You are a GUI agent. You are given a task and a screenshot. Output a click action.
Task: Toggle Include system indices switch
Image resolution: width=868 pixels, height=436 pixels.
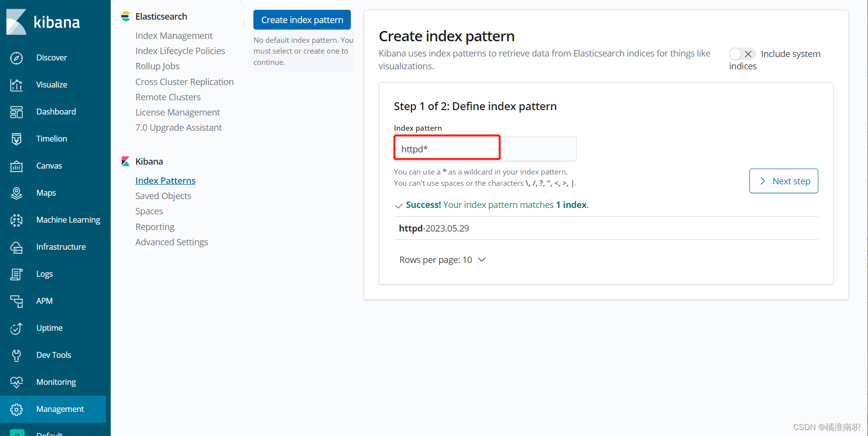[742, 54]
